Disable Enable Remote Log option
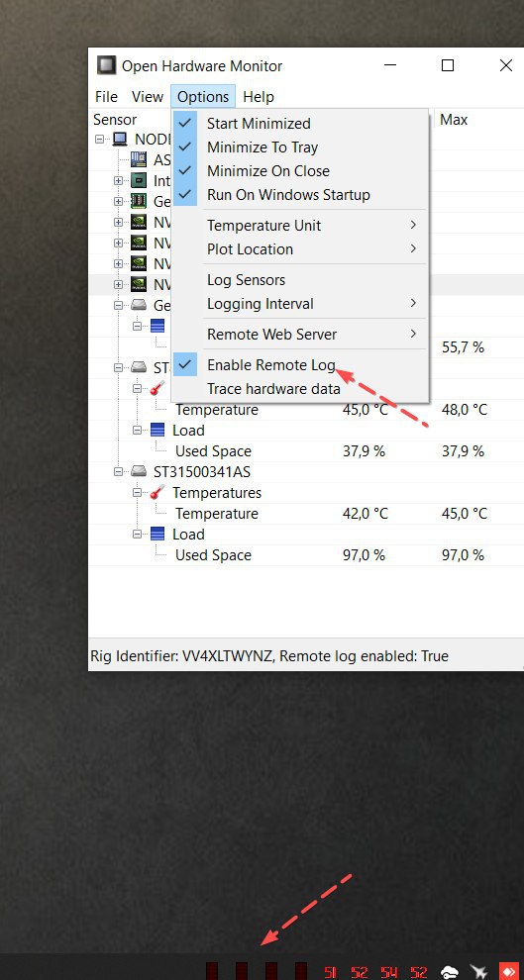The image size is (524, 980). tap(300, 364)
